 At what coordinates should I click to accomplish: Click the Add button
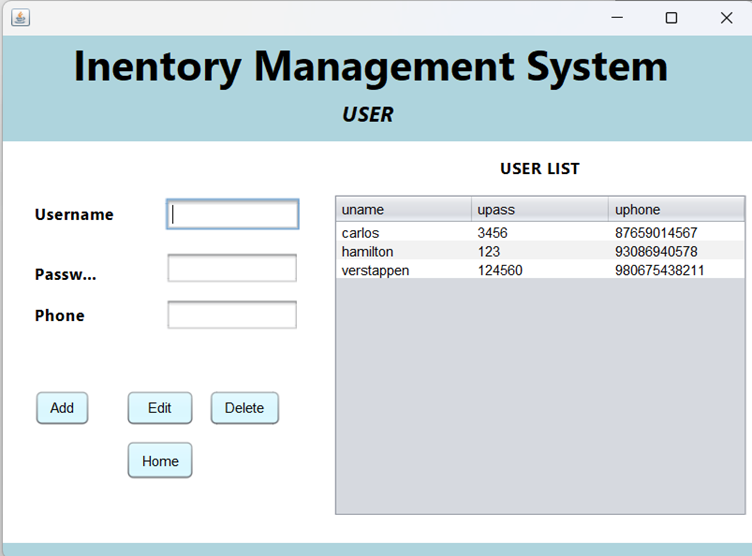(62, 408)
